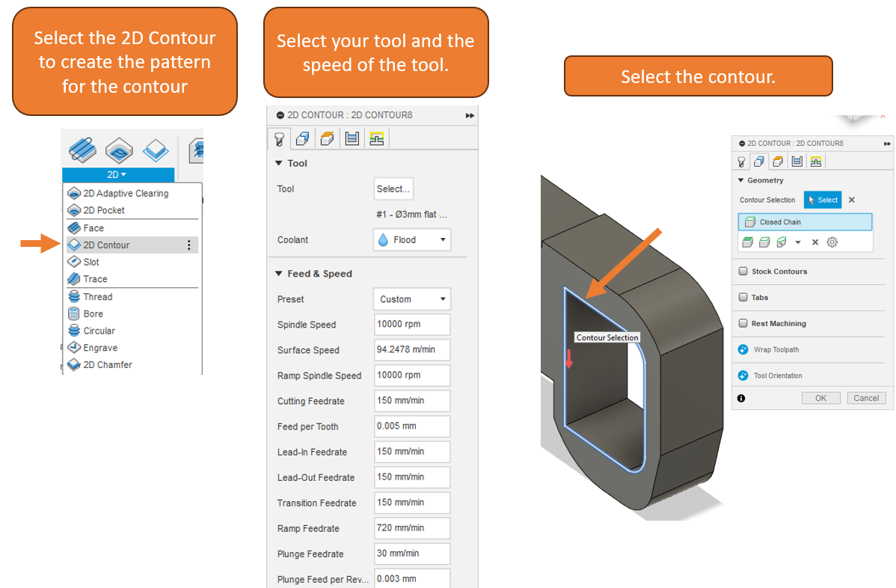Collapse the Tool section
The height and width of the screenshot is (588, 896).
pos(279,163)
